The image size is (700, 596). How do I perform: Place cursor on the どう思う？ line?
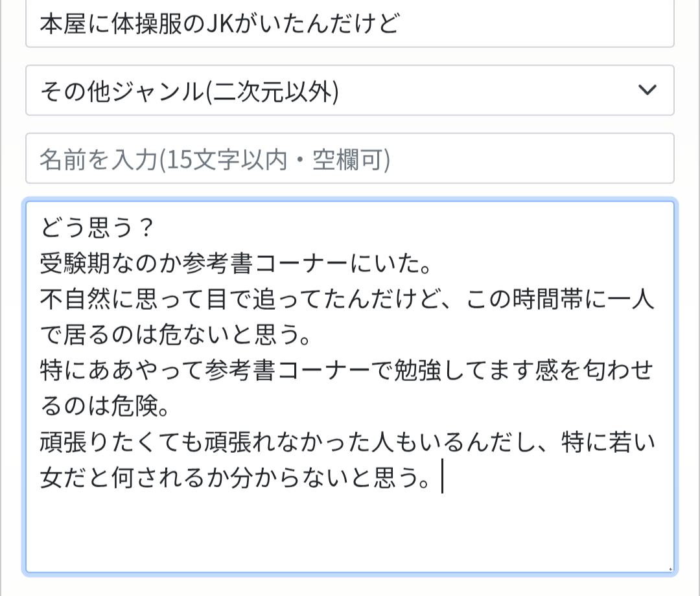[x=97, y=228]
